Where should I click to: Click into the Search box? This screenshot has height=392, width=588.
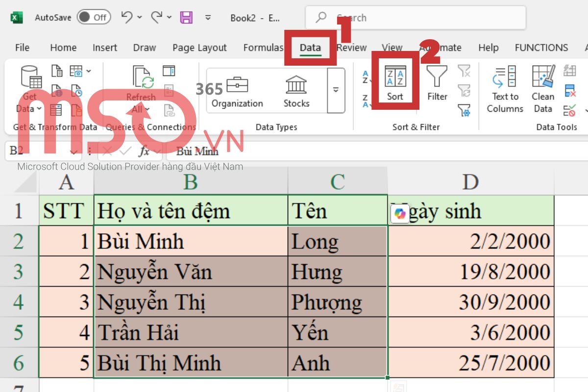(416, 18)
